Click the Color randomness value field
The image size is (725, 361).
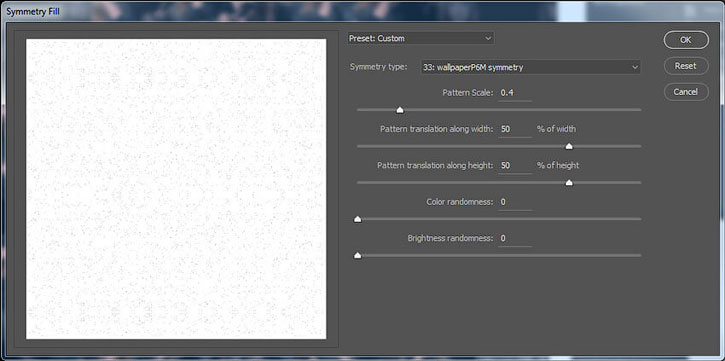[x=515, y=202]
